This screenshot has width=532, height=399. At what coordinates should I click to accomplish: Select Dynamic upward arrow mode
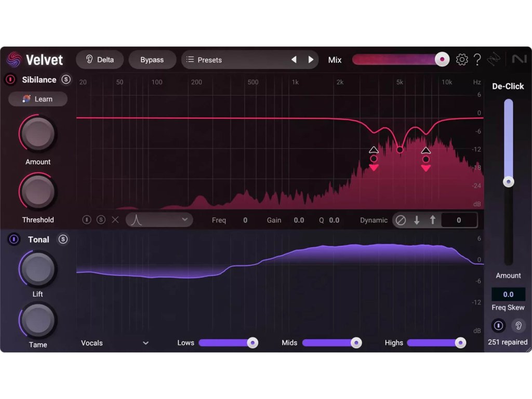[433, 220]
